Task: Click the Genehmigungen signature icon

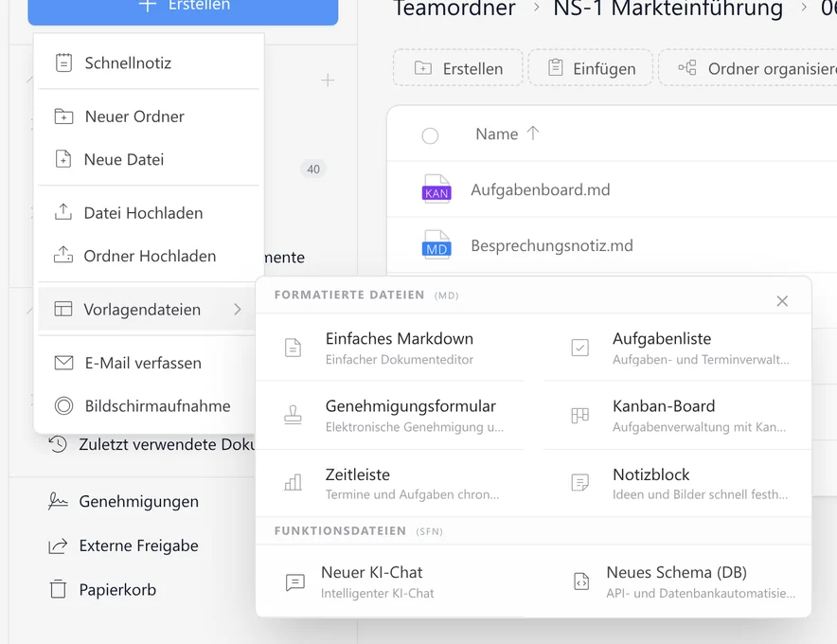Action: 58,501
